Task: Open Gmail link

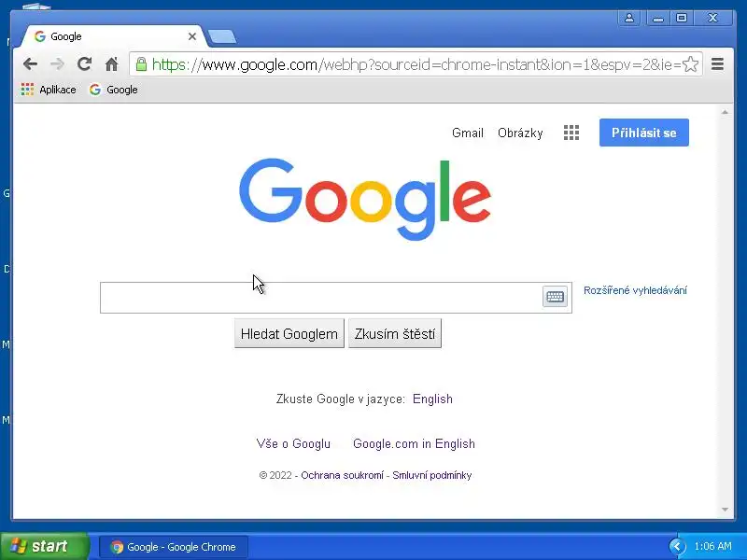Action: click(x=468, y=133)
